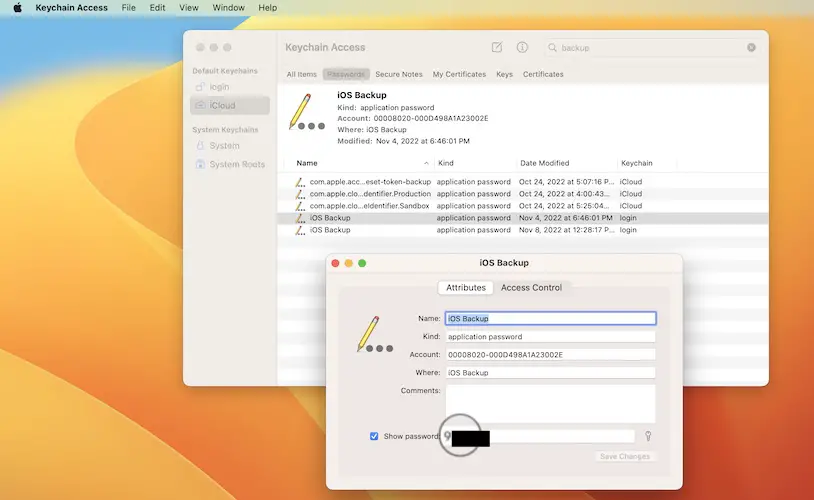Open the Window menu
The image size is (814, 500).
pos(228,8)
